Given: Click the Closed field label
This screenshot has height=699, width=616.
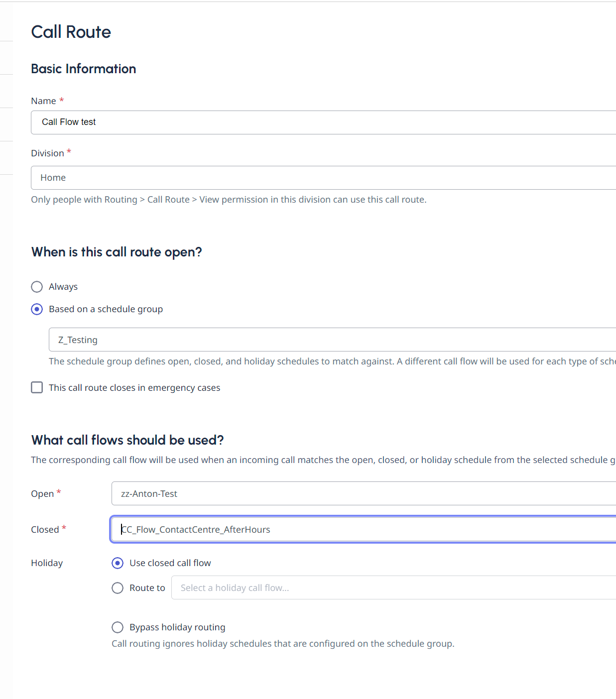Looking at the screenshot, I should tap(45, 530).
